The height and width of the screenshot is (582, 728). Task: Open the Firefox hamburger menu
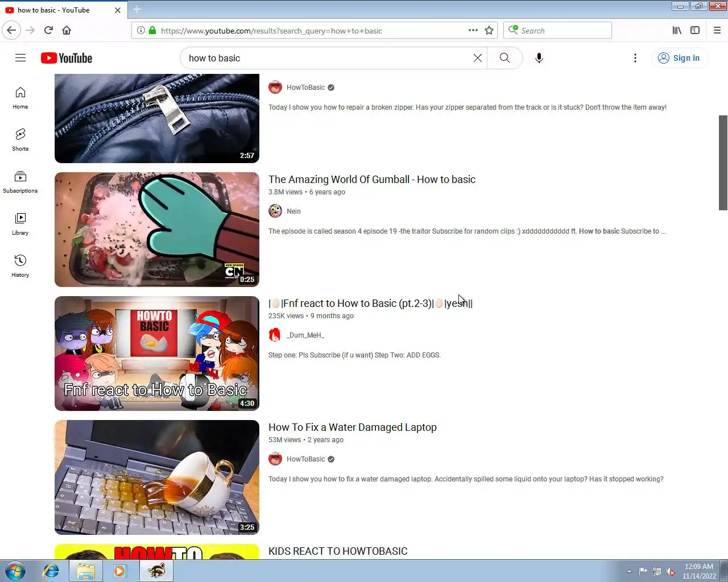click(717, 30)
